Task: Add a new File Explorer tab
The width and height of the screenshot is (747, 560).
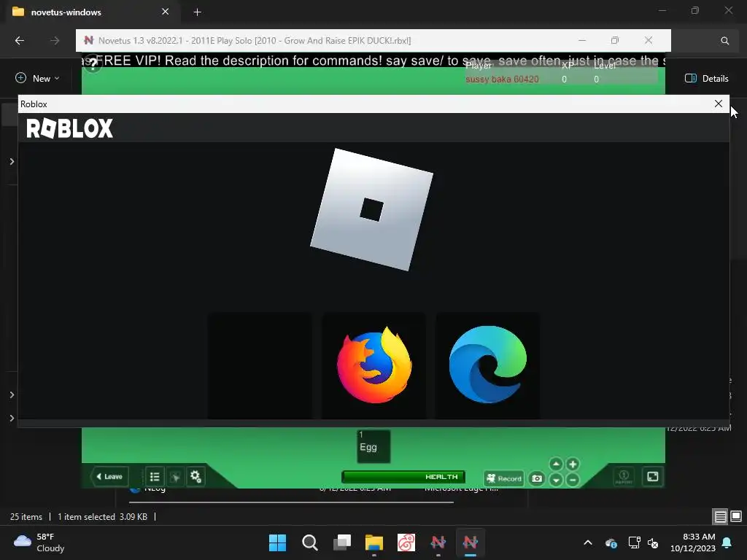Action: pyautogui.click(x=197, y=12)
